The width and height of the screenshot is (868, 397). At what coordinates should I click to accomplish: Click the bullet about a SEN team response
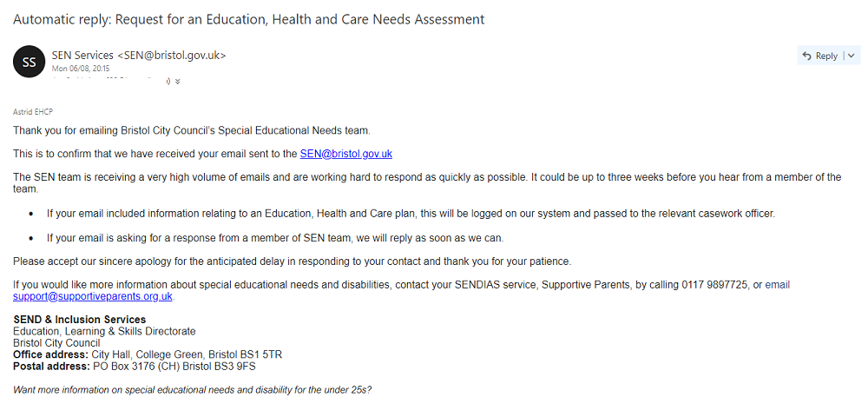tap(275, 237)
